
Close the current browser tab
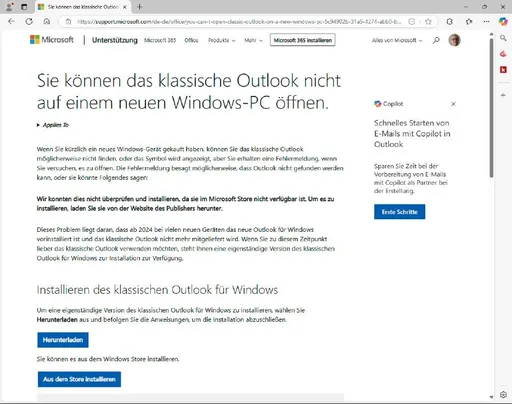[x=125, y=7]
